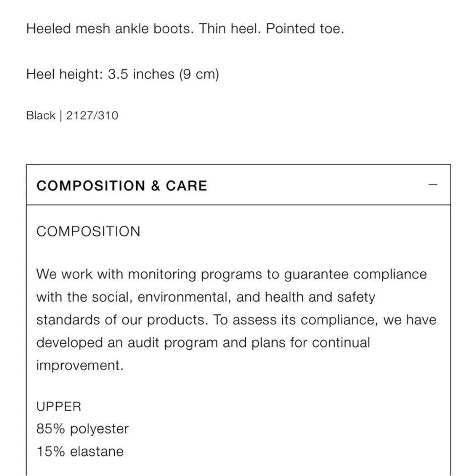Click the 9 cm measurement text
Viewport: 476px width, 476px height.
200,74
